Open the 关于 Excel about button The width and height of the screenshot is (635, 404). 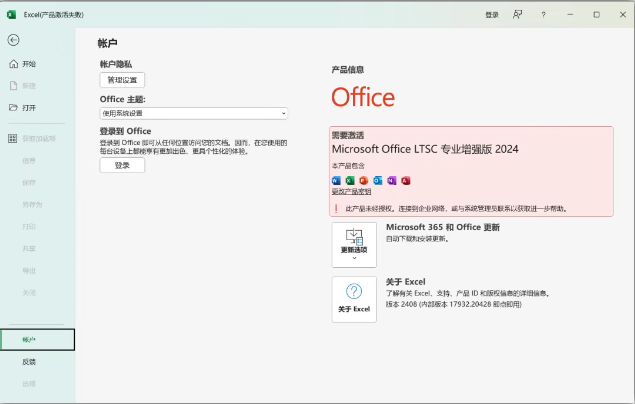[x=354, y=299]
